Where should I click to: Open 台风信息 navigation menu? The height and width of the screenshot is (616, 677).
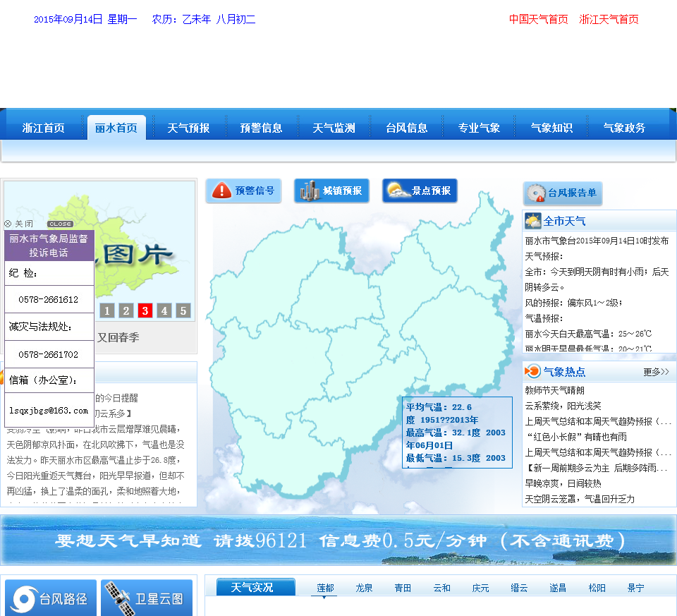point(407,128)
